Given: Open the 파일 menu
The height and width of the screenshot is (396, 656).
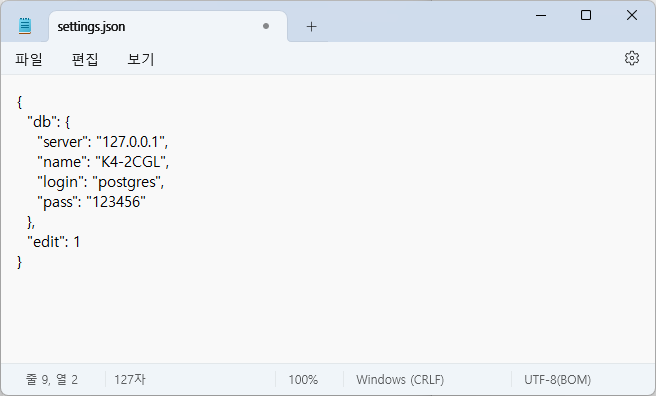Looking at the screenshot, I should click(x=29, y=59).
